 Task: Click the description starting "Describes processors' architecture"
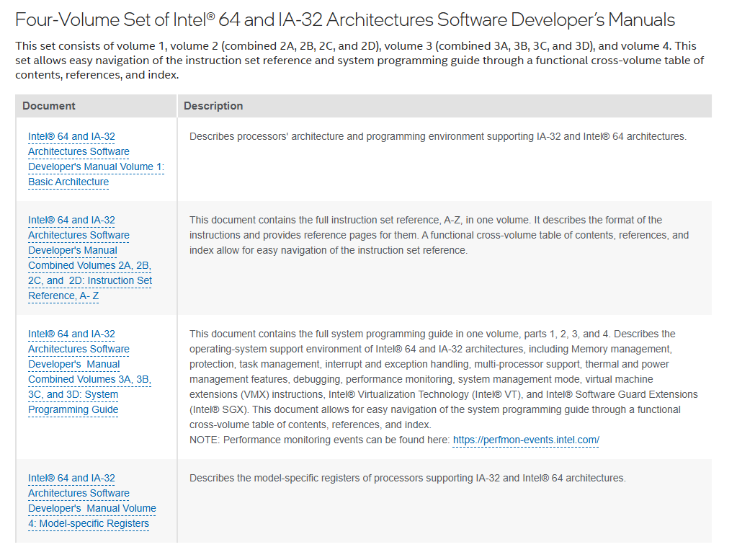pos(437,136)
